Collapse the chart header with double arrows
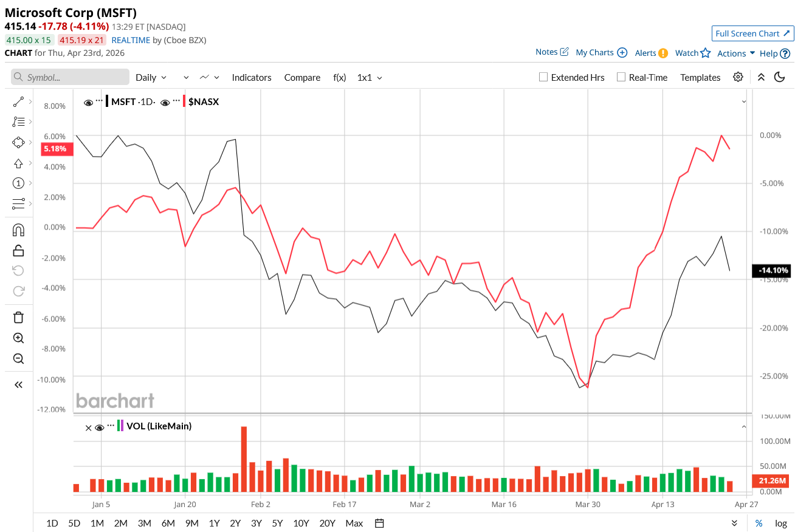Viewport: 795px width, 532px height. click(x=761, y=77)
